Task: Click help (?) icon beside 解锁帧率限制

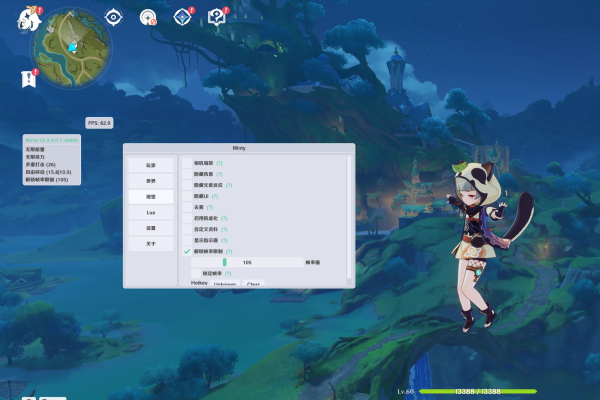Action: [x=229, y=251]
